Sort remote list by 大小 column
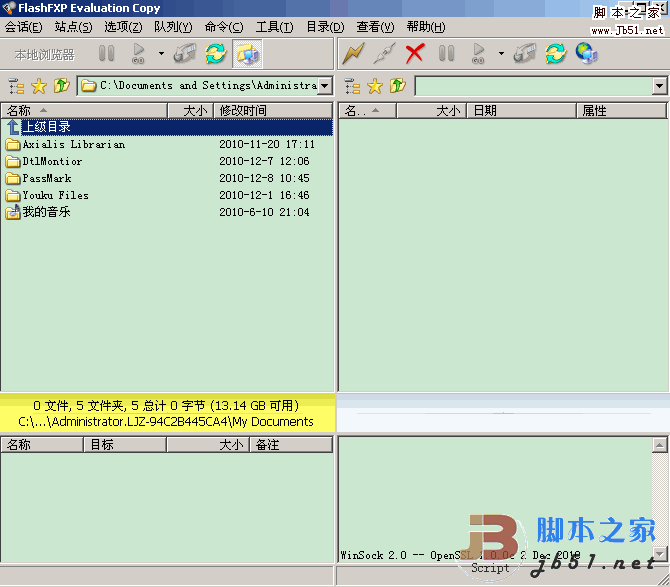Viewport: 670px width, 587px height. click(432, 111)
